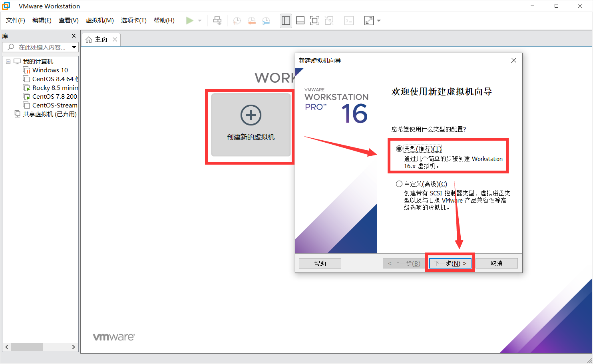Click the 共享虚拟机 shared VMs icon
Screen dimensions: 593x364
click(x=17, y=114)
